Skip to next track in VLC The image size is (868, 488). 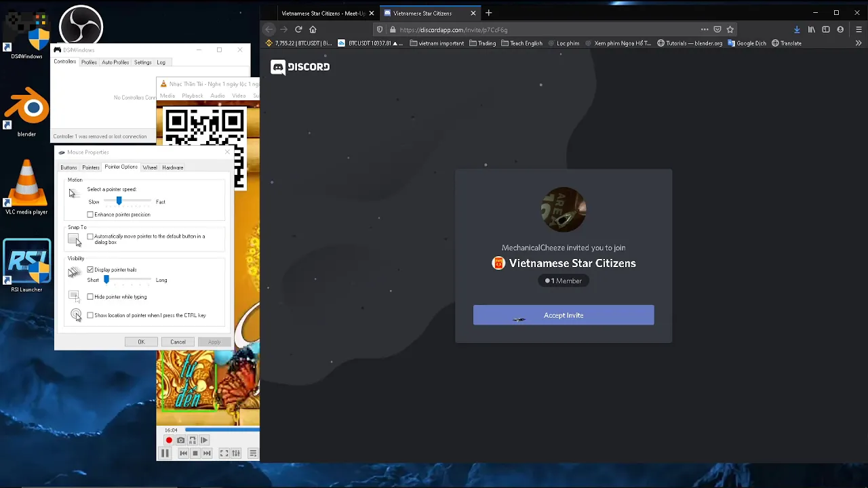207,453
